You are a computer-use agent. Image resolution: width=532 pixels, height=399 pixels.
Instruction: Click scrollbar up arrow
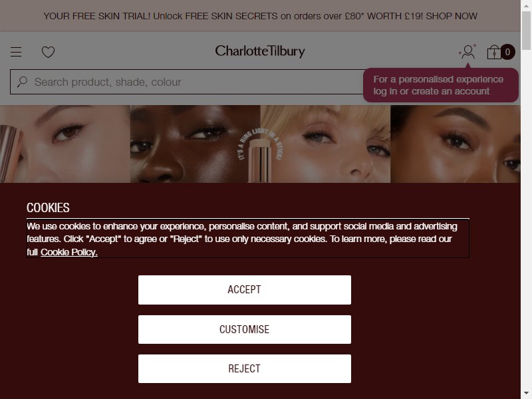(x=526, y=5)
